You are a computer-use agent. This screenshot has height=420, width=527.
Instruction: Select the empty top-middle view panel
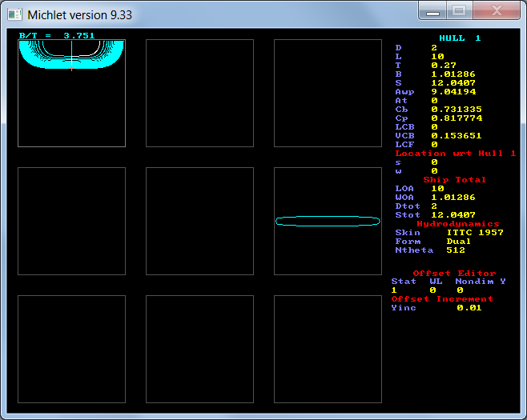199,93
